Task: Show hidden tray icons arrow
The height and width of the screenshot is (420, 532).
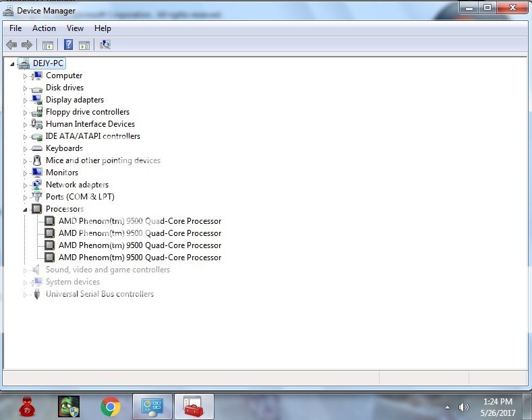Action: (x=448, y=407)
